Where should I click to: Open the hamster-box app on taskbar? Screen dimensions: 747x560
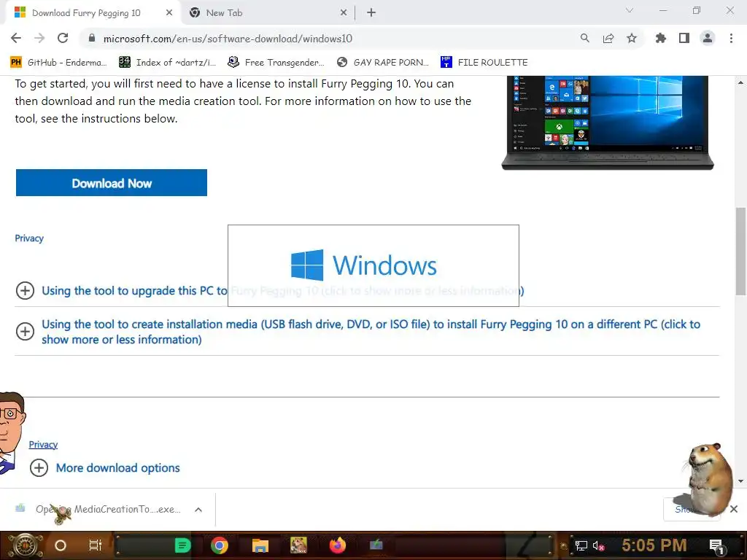click(x=298, y=545)
